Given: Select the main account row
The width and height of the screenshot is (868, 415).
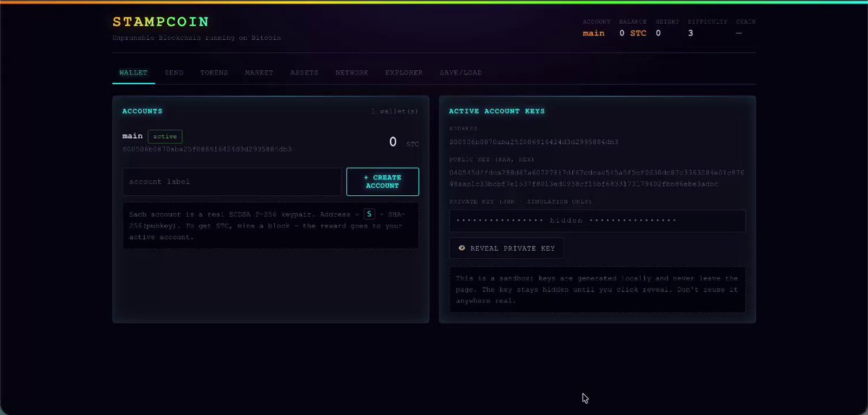Looking at the screenshot, I should pos(271,142).
